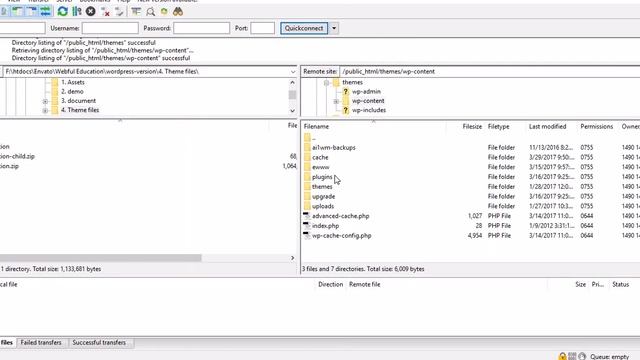
Task: Click local file list scroll-right arrow
Action: (x=292, y=258)
